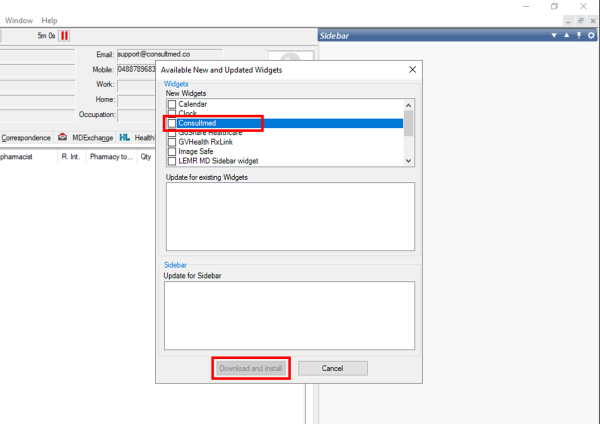This screenshot has width=600, height=424.
Task: Enable the Image Safe widget
Action: pyautogui.click(x=172, y=152)
